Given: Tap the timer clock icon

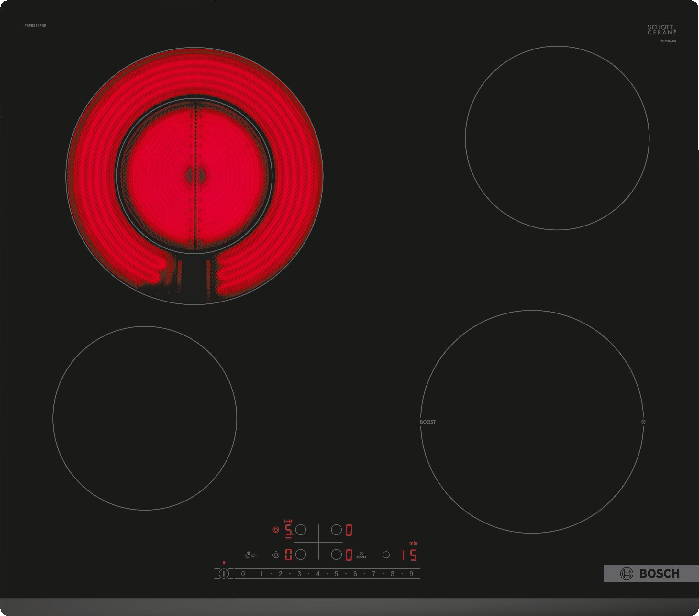Looking at the screenshot, I should (387, 555).
